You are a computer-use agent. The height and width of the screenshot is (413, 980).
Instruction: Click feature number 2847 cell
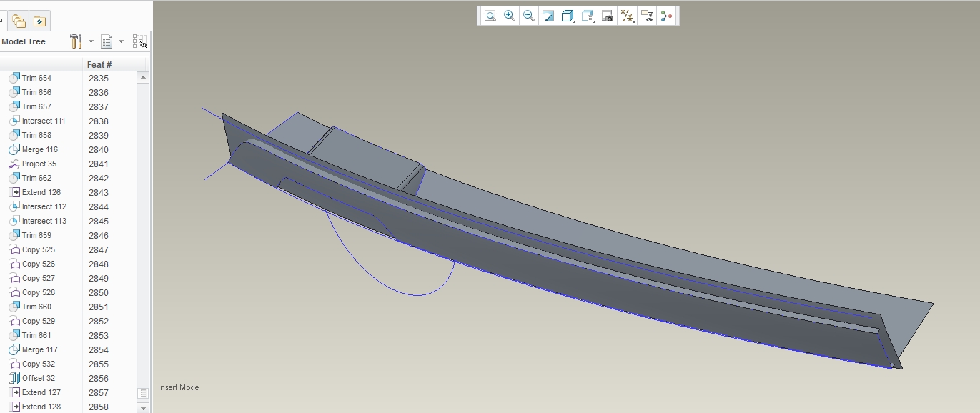tap(99, 250)
